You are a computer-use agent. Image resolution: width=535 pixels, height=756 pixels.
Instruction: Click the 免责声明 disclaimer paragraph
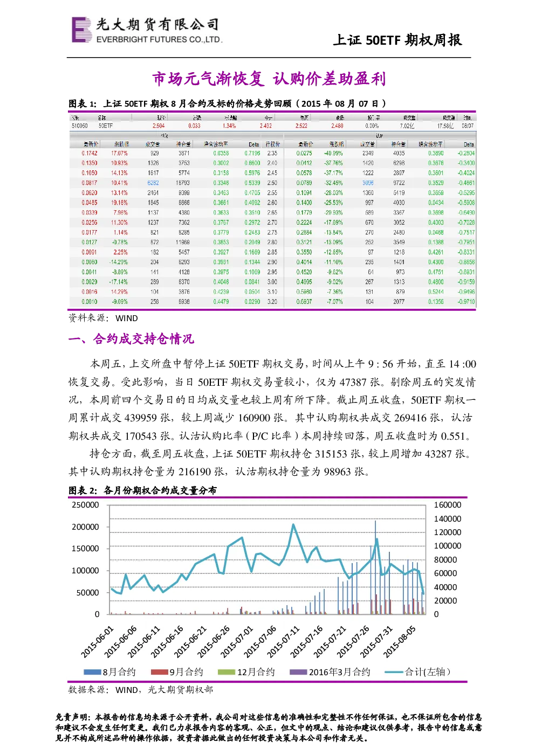[268, 727]
